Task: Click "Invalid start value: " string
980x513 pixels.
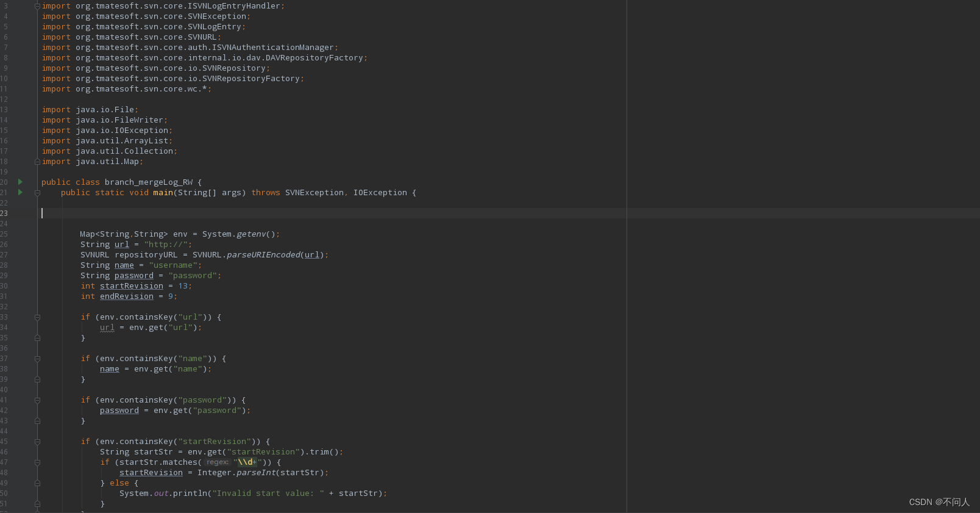Action: point(268,493)
